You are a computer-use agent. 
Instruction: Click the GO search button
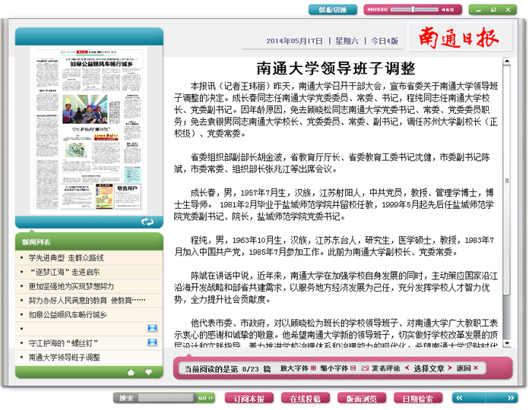point(206,398)
